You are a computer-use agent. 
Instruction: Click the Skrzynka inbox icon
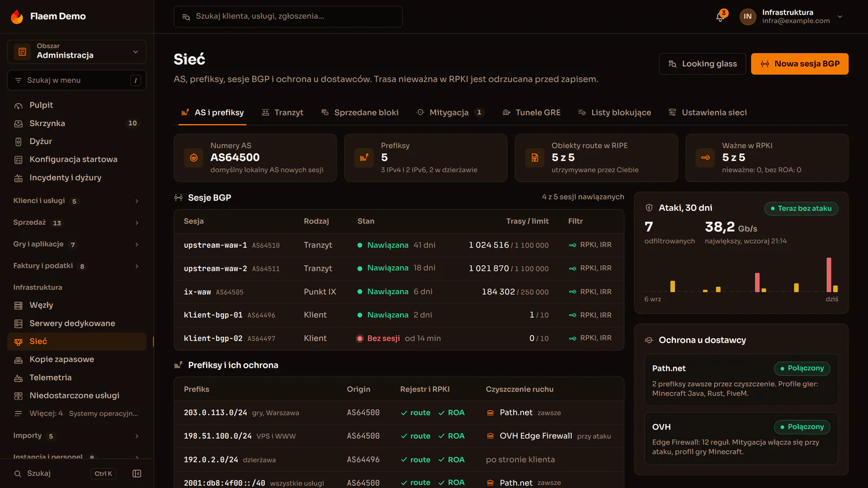(18, 124)
